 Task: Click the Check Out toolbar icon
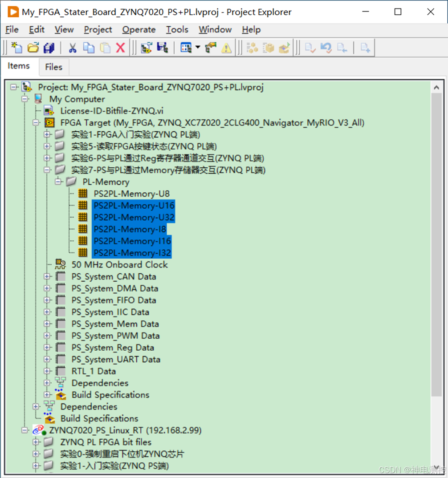342,48
